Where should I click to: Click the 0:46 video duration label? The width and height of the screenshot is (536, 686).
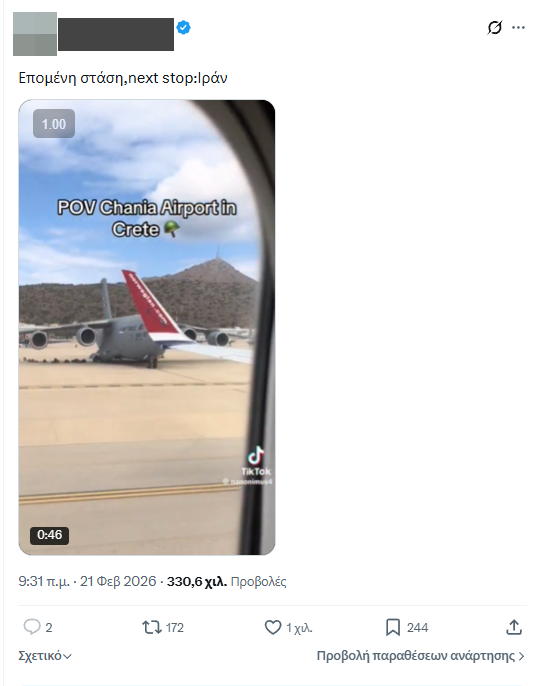49,535
